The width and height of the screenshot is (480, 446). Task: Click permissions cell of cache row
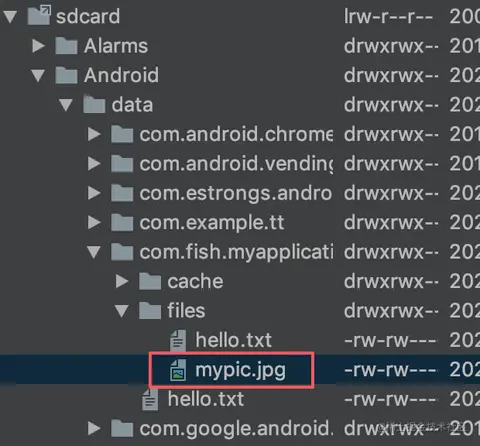391,281
